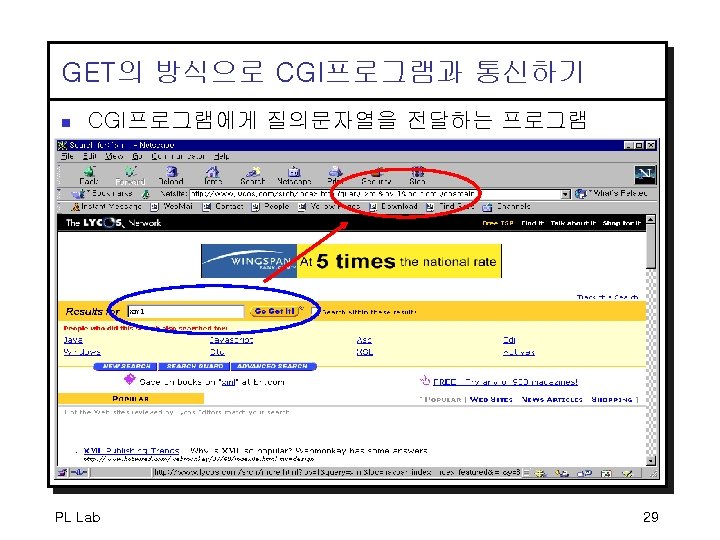Click the Wingspan bank banner ad
The image size is (720, 540).
pos(351,261)
